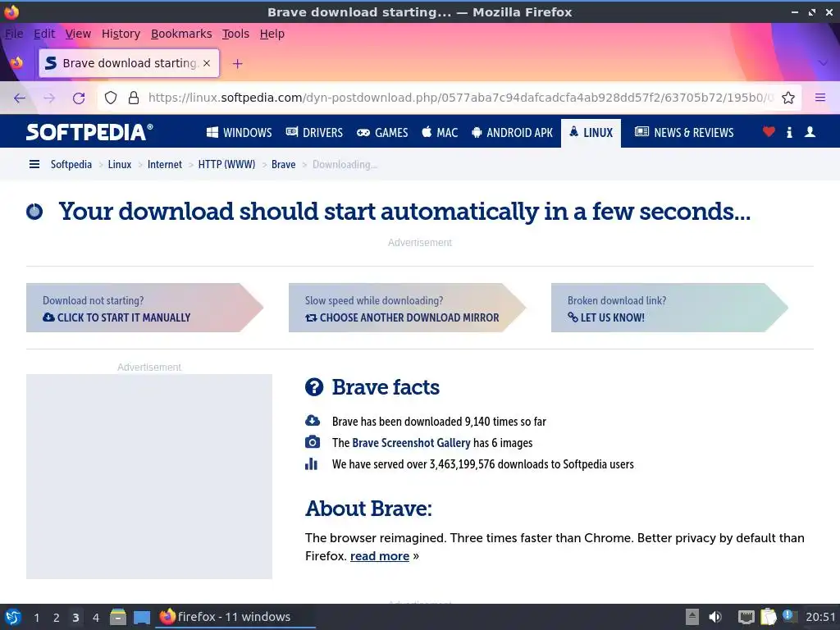Open News & Reviews section
This screenshot has height=630, width=840.
coord(684,132)
